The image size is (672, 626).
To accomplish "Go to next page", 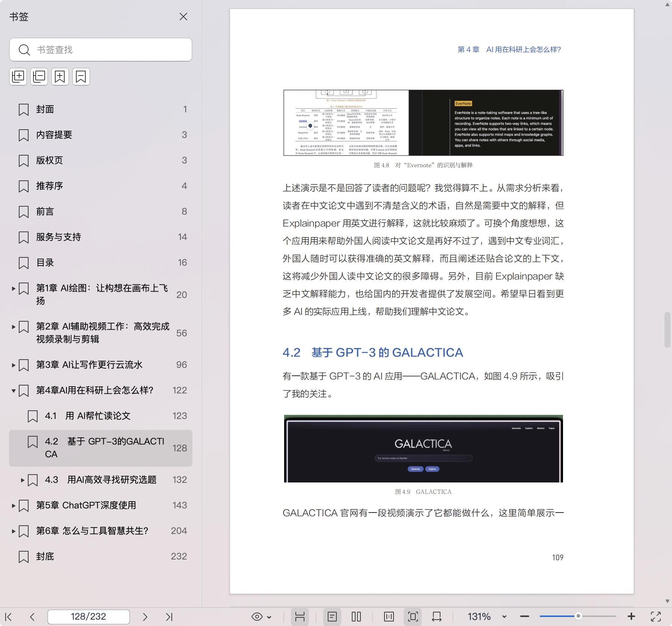I will click(x=145, y=617).
